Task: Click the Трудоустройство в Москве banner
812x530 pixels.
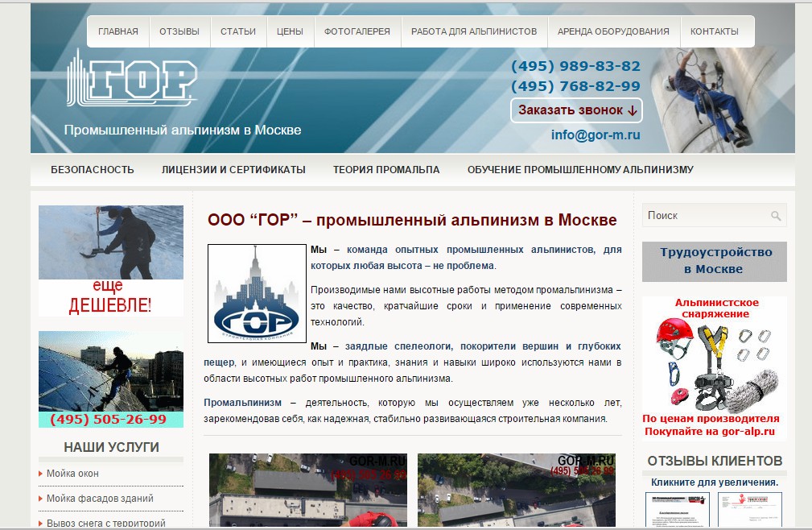Action: coord(715,261)
